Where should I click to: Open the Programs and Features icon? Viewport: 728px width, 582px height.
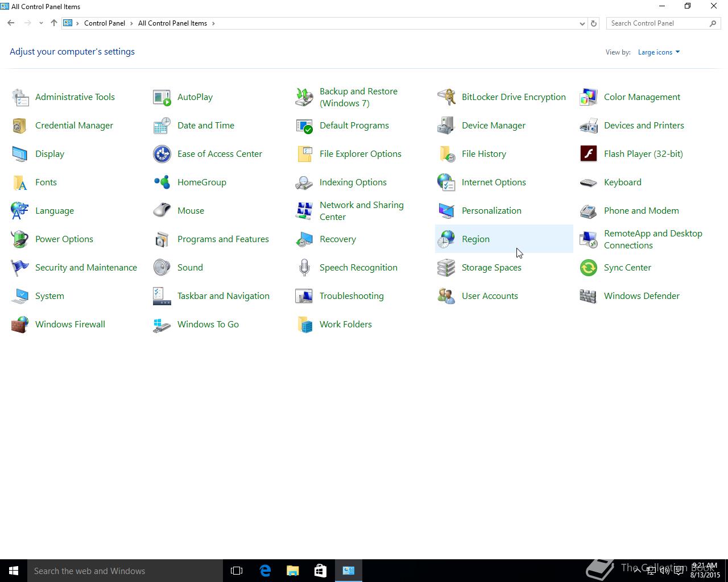click(x=162, y=239)
